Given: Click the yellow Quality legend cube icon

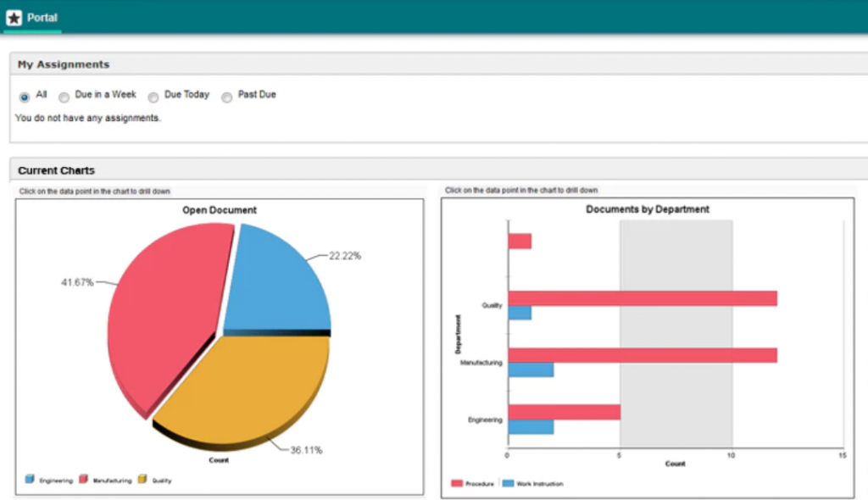Looking at the screenshot, I should coord(142,480).
